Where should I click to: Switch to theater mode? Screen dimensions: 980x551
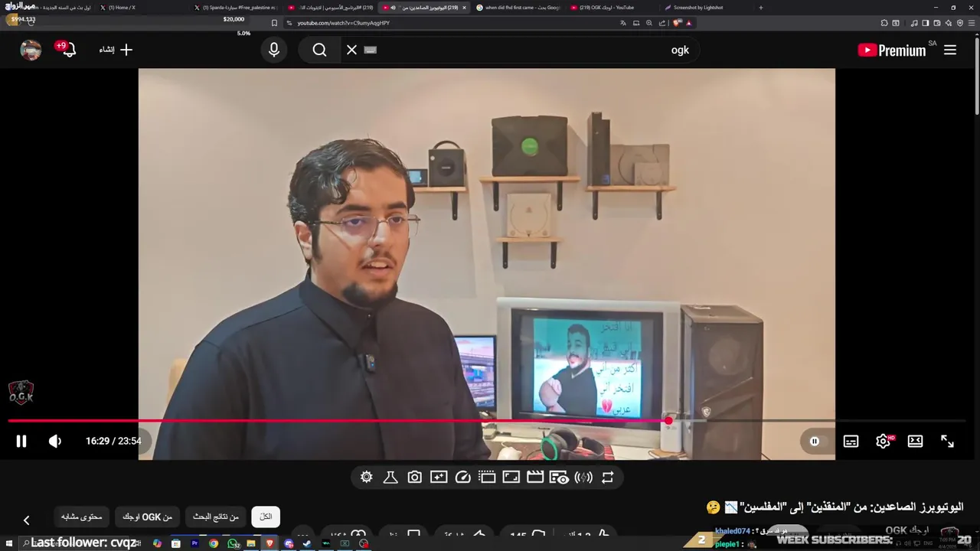[x=915, y=441]
